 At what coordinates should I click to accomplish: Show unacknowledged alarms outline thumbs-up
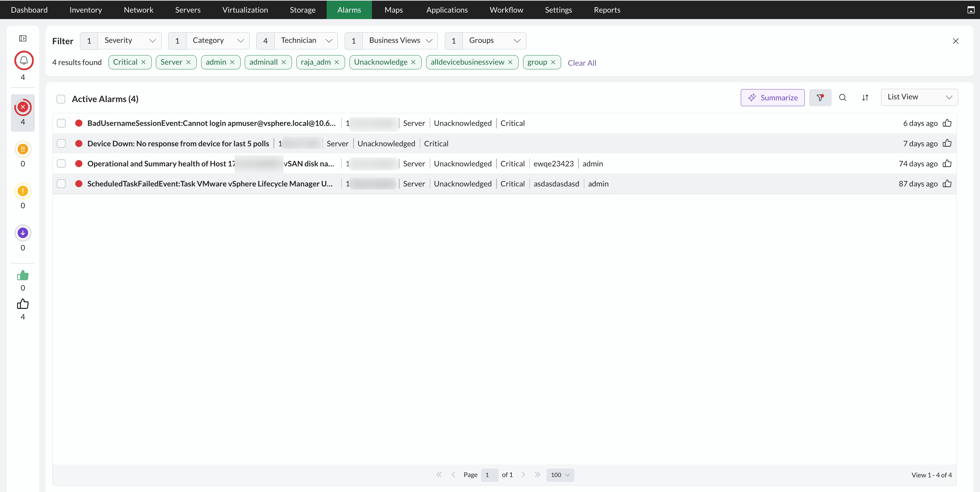[23, 304]
